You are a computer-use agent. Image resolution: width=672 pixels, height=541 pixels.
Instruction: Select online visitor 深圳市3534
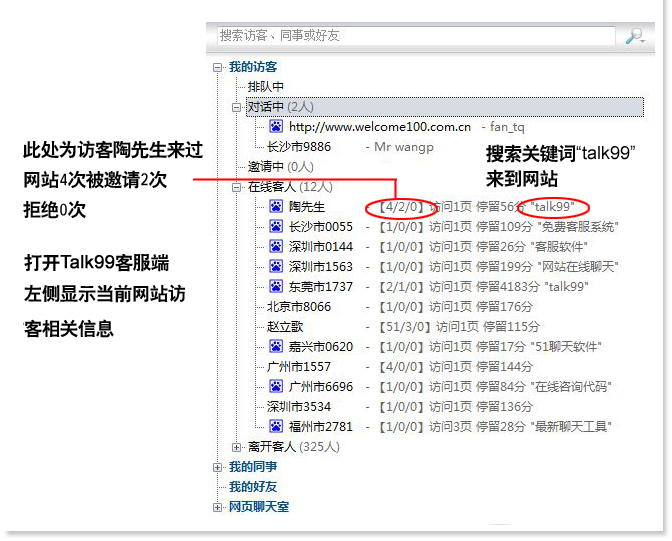[x=299, y=407]
